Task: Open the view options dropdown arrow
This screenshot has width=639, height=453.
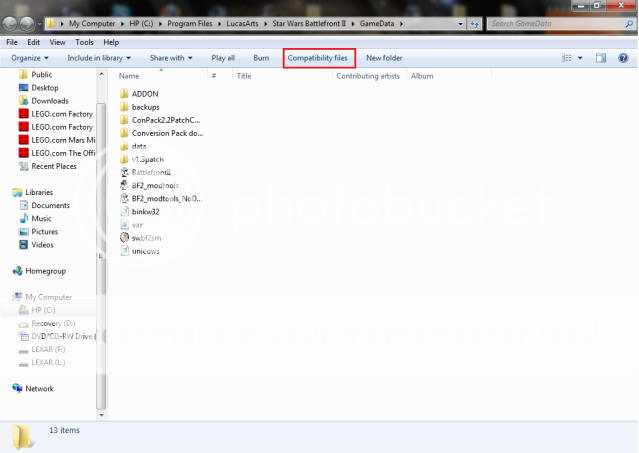Action: click(580, 58)
